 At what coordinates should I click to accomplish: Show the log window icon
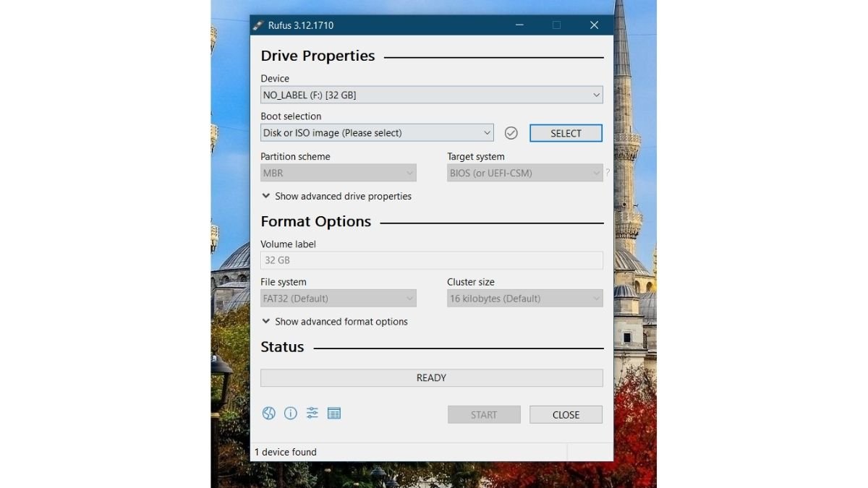click(333, 414)
